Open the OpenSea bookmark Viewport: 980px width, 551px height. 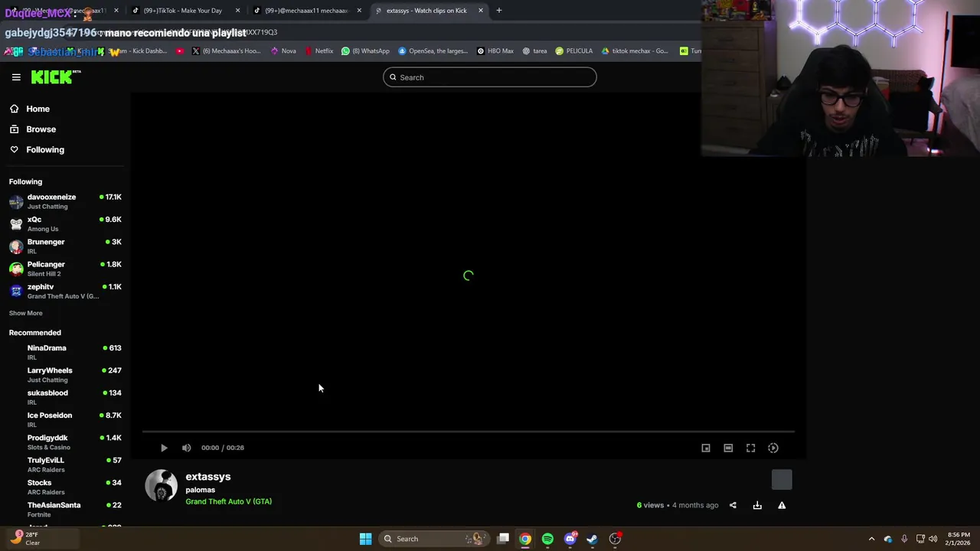(x=433, y=51)
